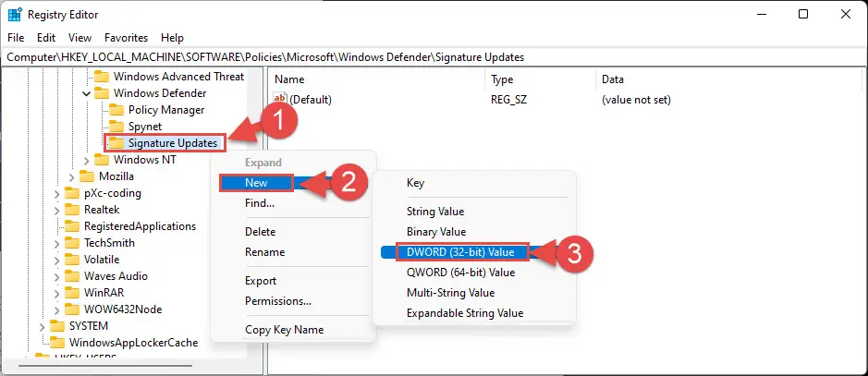Click the Spynet folder icon
This screenshot has width=868, height=376.
tap(116, 127)
